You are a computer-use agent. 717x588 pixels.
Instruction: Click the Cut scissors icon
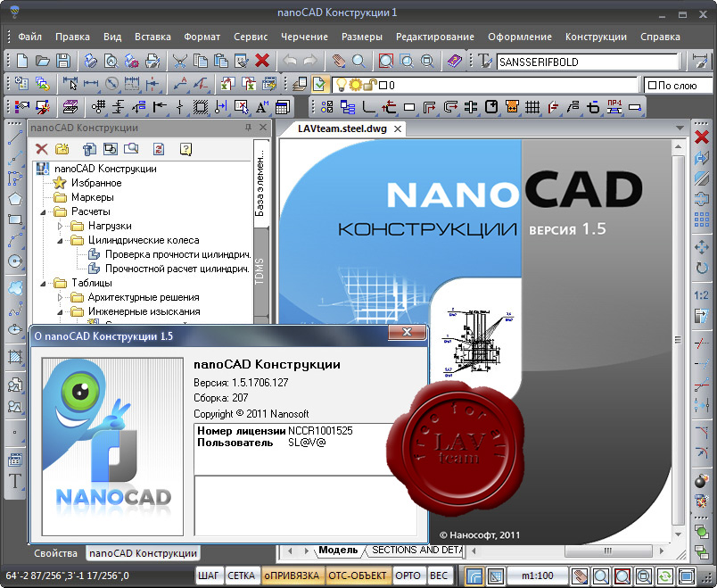[180, 61]
